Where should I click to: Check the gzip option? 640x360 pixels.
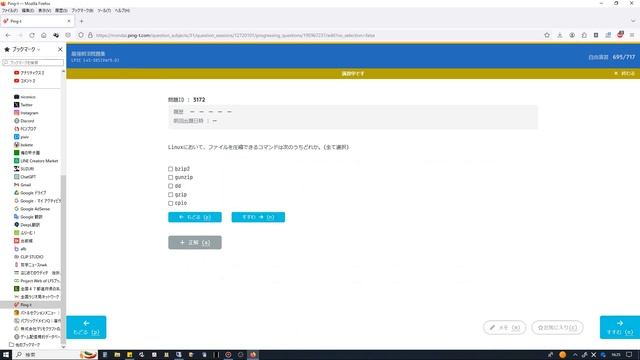coord(171,194)
